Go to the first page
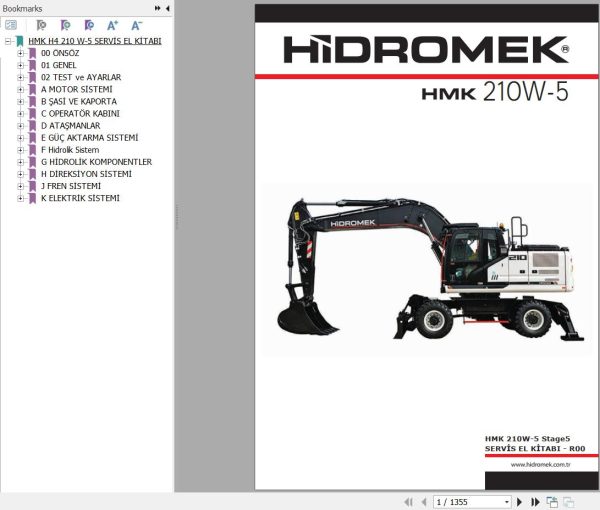 tap(409, 502)
